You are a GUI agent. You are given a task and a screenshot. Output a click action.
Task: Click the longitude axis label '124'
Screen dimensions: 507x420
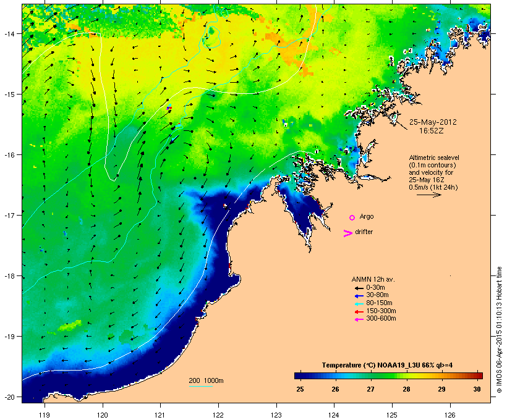click(x=334, y=415)
